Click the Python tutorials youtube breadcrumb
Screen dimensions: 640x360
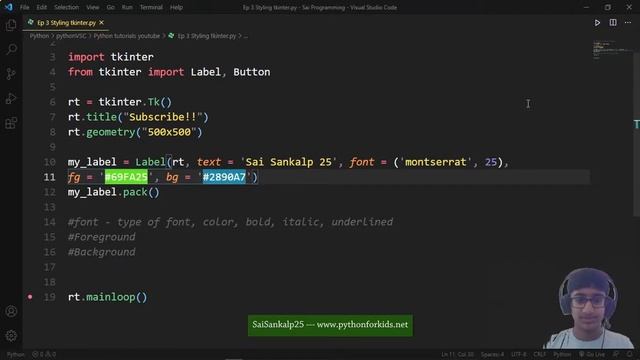(127, 36)
